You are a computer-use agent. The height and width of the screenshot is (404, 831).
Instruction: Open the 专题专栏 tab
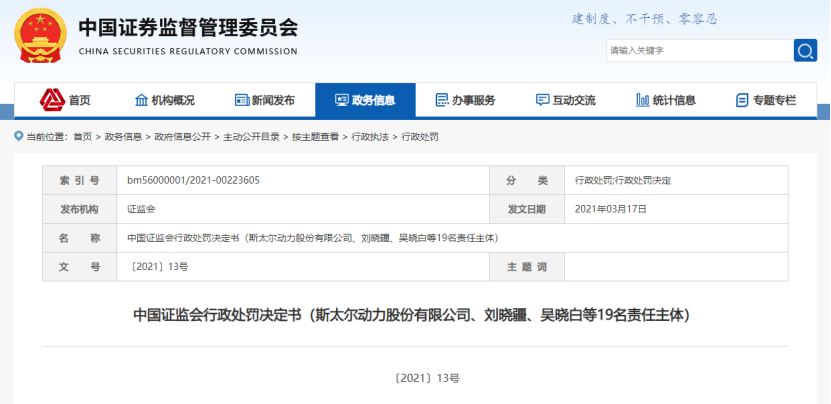click(766, 100)
